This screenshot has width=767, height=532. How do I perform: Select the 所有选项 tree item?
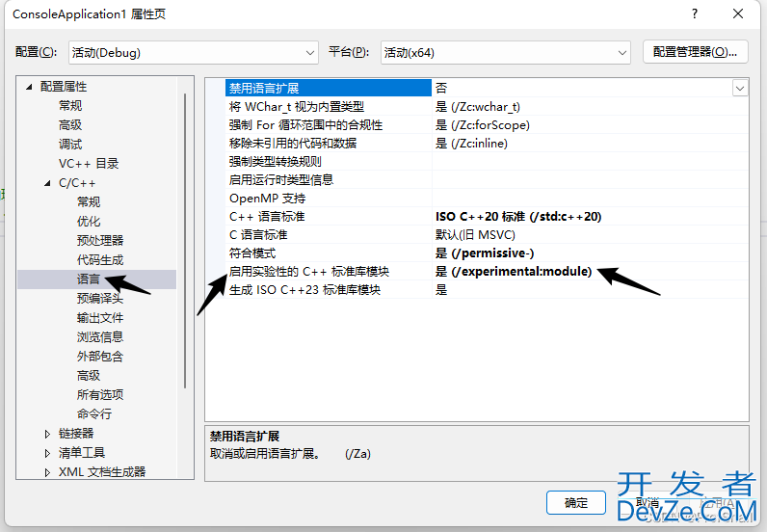point(100,394)
